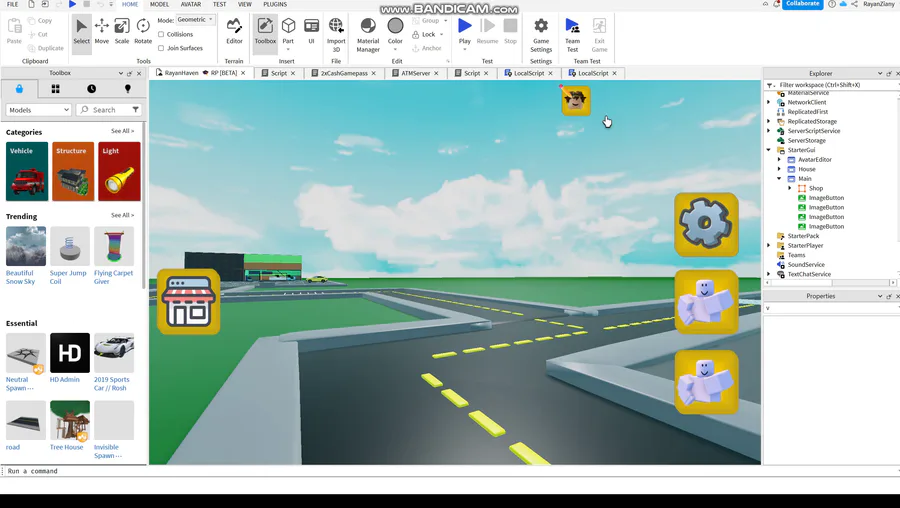Select Teams in Explorer
900x508 pixels.
(796, 255)
